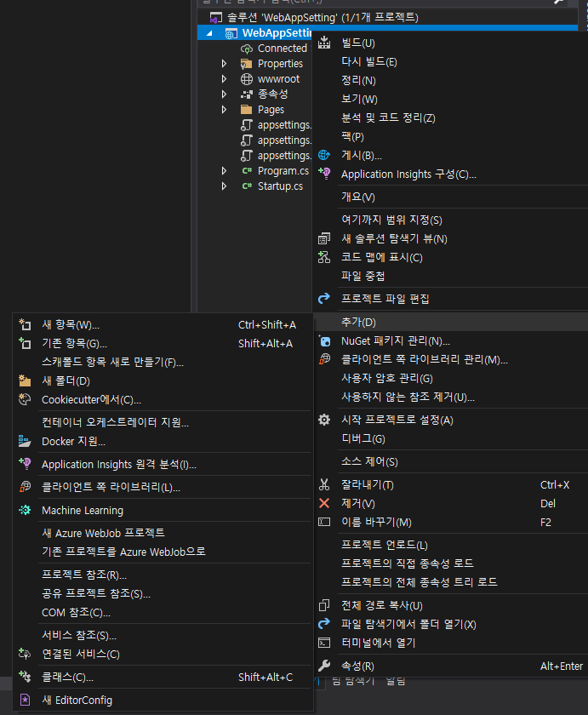Screen dimensions: 588x715
Task: Click the 잘라내기 scissors icon
Action: coord(324,484)
